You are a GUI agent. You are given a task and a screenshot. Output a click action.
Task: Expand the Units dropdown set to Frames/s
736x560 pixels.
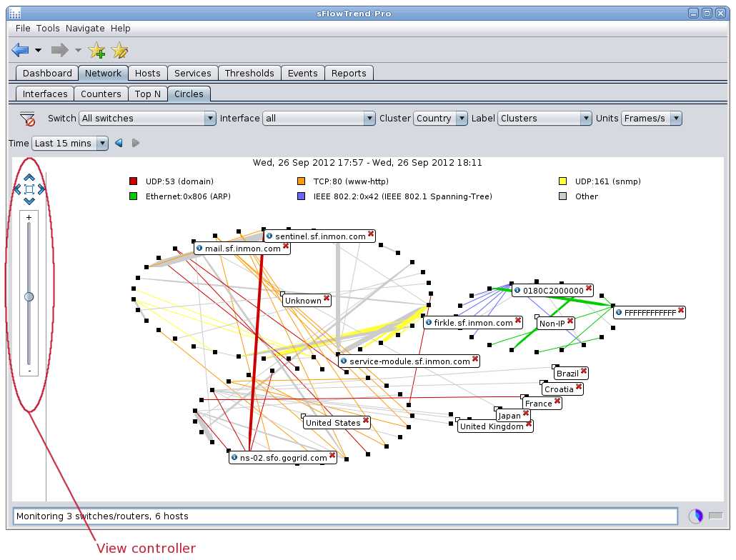[x=651, y=119]
